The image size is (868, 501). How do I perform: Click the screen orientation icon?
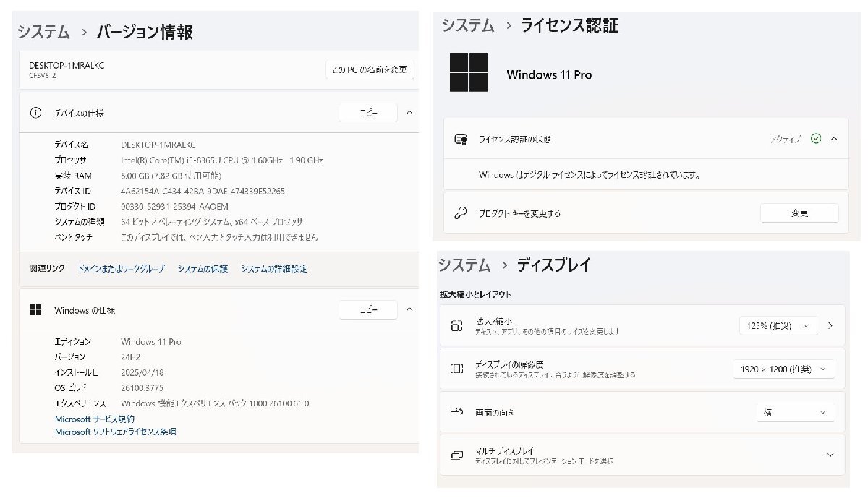[x=456, y=413]
